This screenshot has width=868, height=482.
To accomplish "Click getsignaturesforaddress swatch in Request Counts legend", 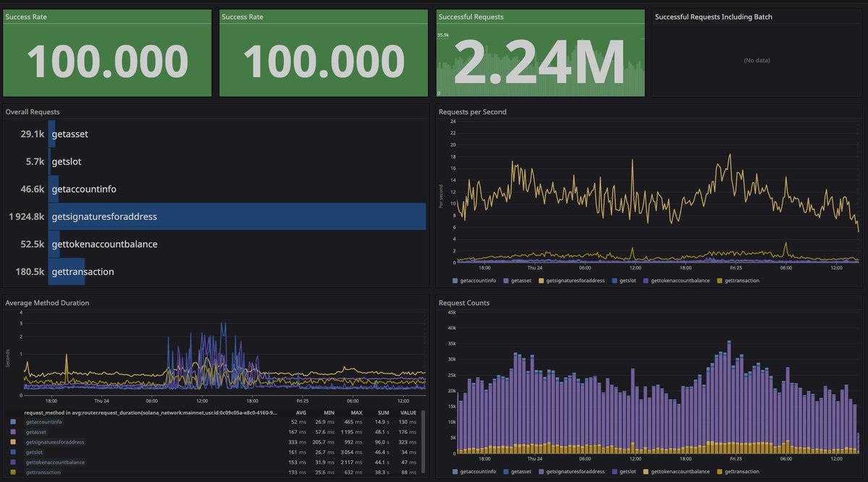I will 541,473.
